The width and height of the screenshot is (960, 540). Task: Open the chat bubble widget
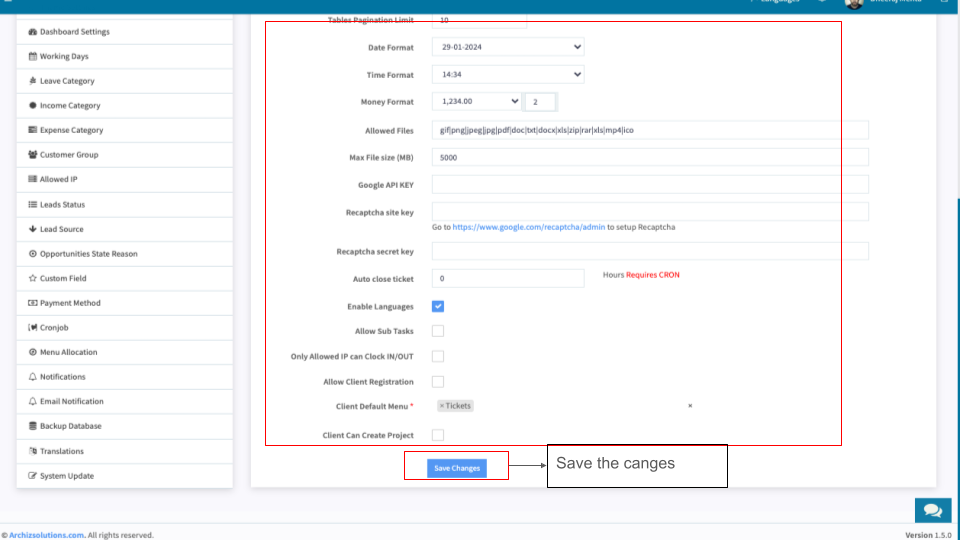(932, 510)
